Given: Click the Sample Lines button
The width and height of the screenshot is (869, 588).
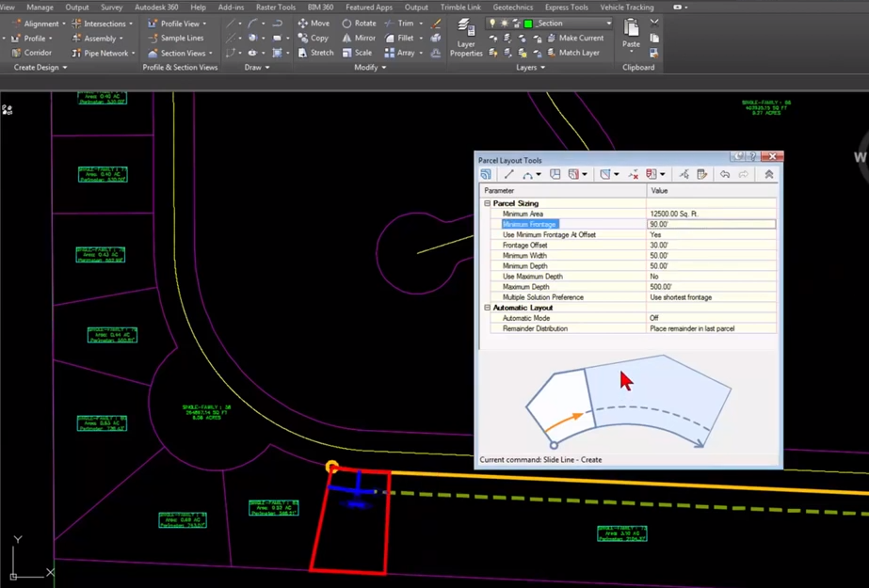Looking at the screenshot, I should click(176, 38).
